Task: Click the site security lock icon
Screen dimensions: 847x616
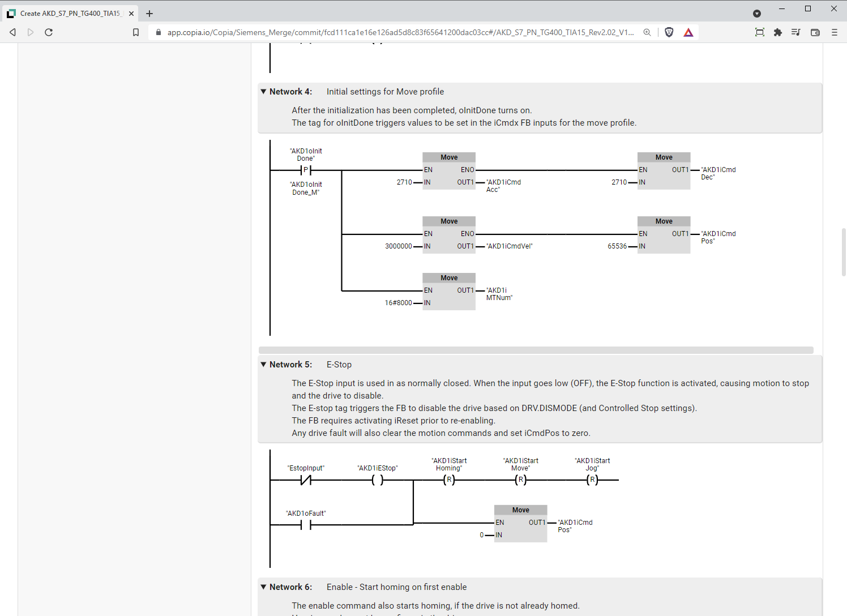Action: (x=158, y=32)
